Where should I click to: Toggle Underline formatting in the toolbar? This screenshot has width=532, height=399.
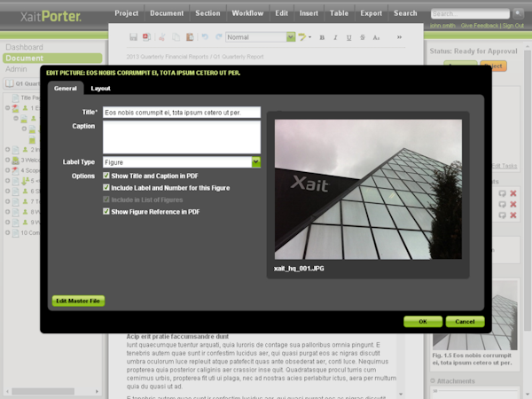(x=348, y=37)
